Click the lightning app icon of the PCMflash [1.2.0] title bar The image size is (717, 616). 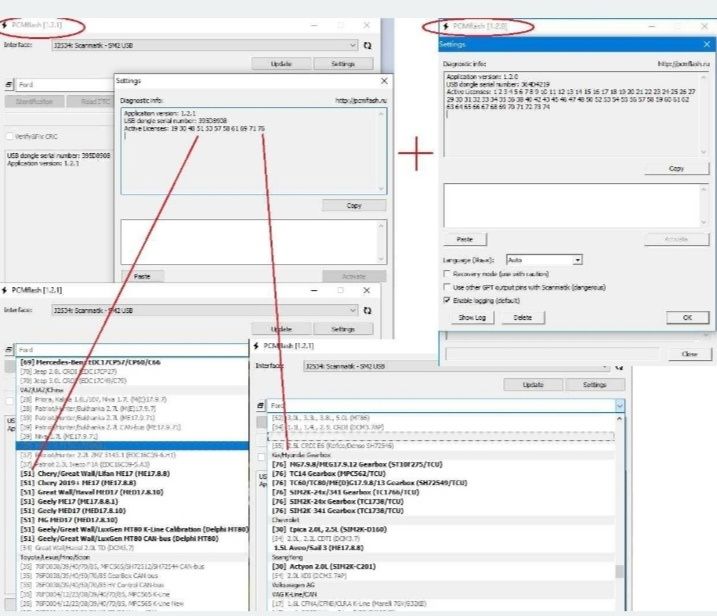click(446, 27)
